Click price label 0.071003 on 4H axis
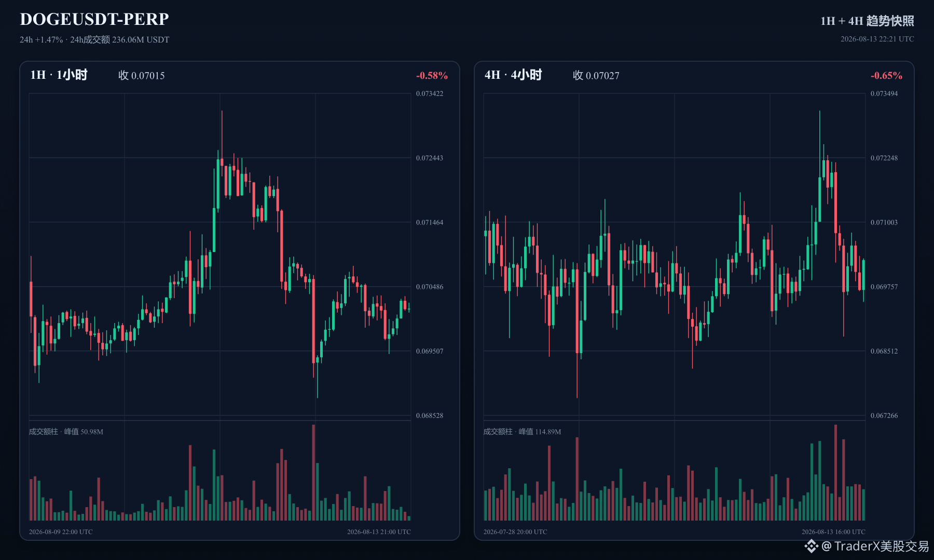This screenshot has width=934, height=560. tap(884, 222)
